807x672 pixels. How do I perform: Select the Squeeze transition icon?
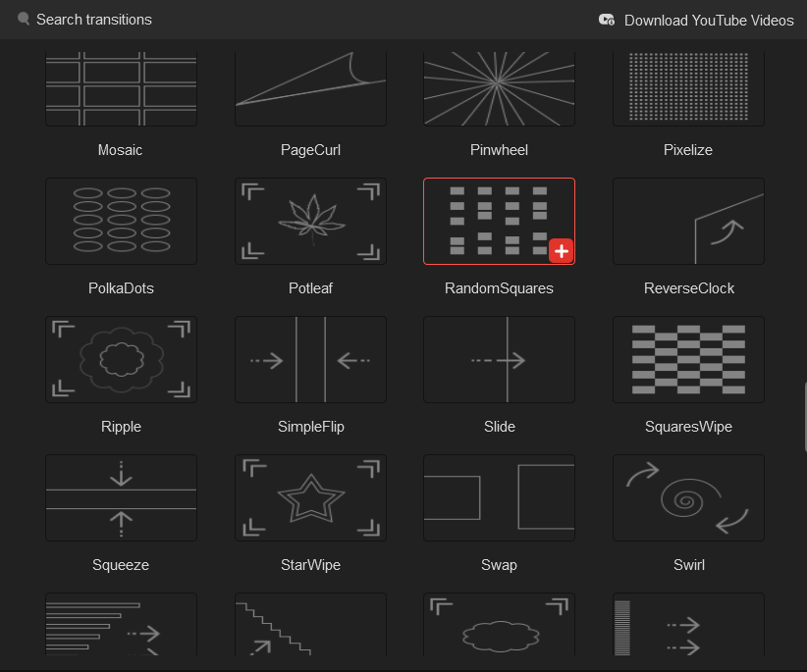coord(121,497)
